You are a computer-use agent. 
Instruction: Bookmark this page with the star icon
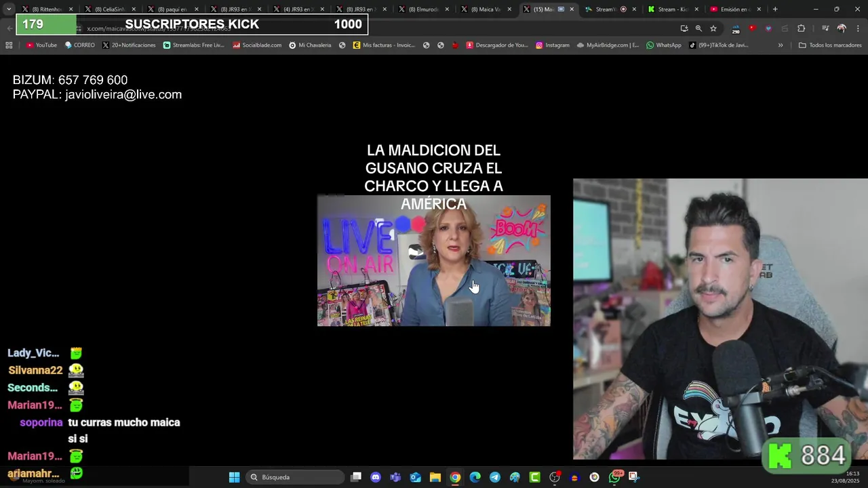click(713, 28)
